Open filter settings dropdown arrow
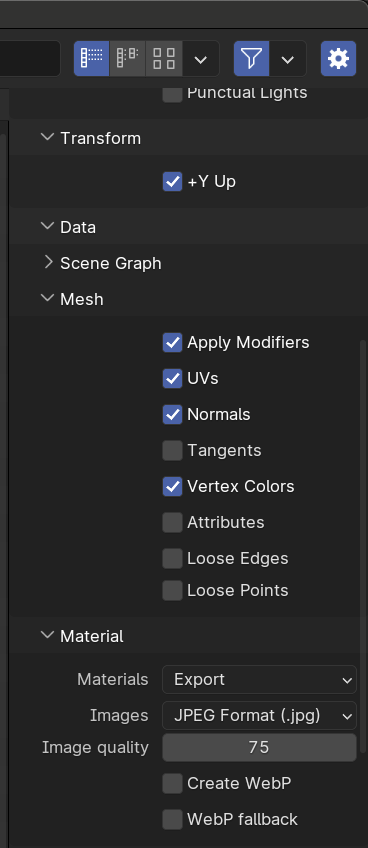 click(288, 58)
